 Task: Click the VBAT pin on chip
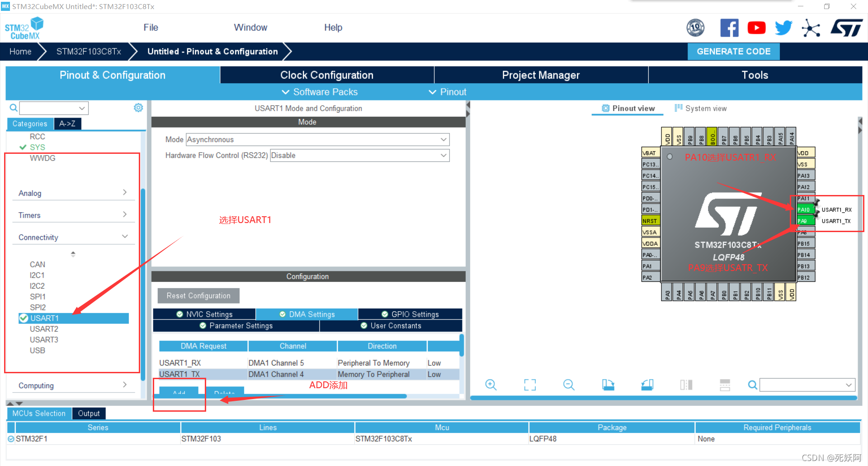[651, 153]
